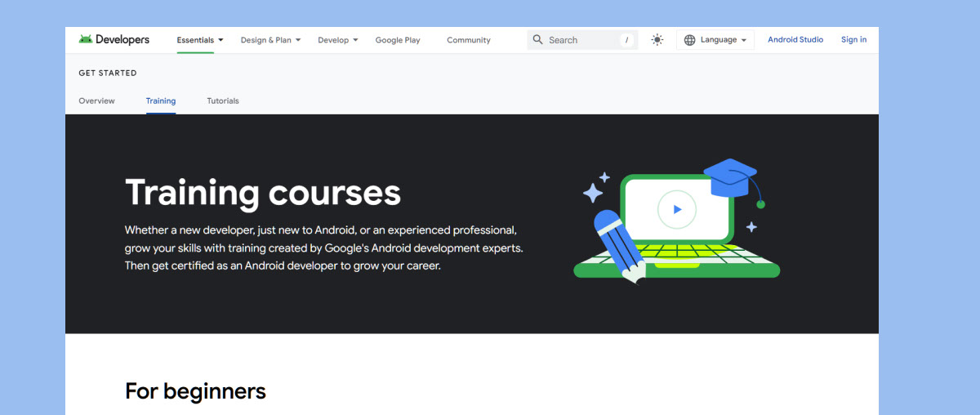
Task: Click the laptop with graduation cap illustration
Action: click(x=676, y=221)
